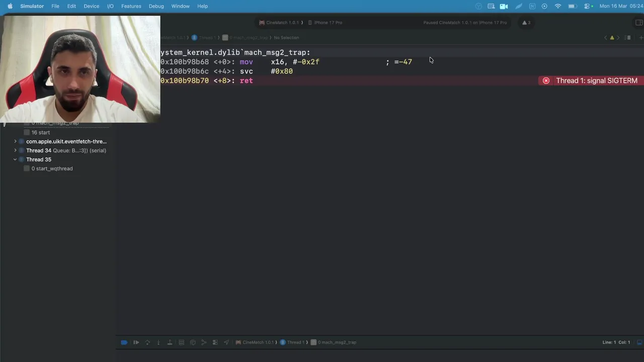This screenshot has height=362, width=644.
Task: Open the editor options layout icon
Action: (628, 38)
